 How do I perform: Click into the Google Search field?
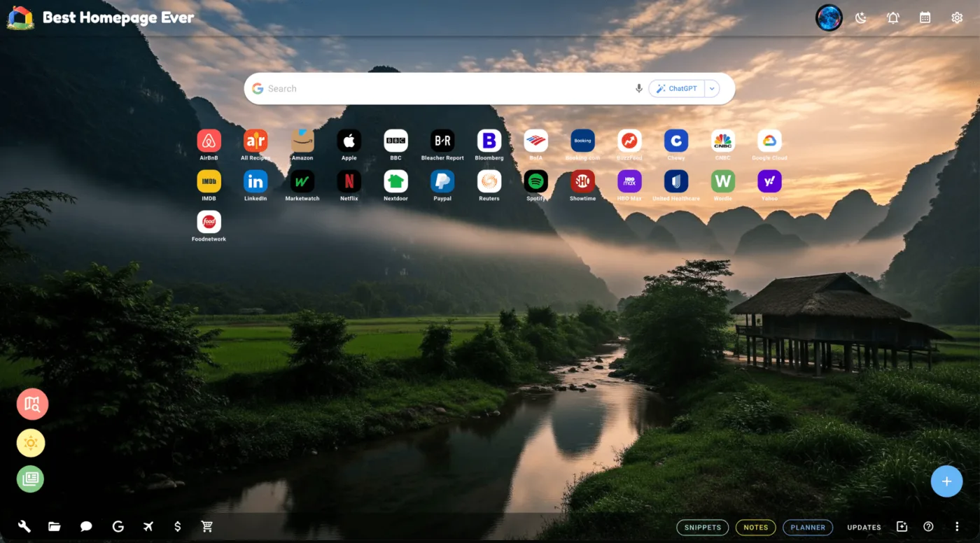coord(448,89)
